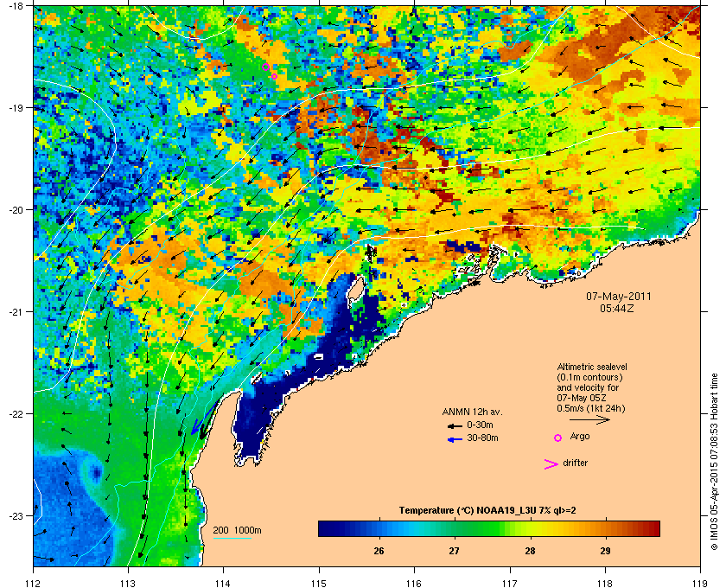Click the 29 tick on temperature scale

coord(605,551)
